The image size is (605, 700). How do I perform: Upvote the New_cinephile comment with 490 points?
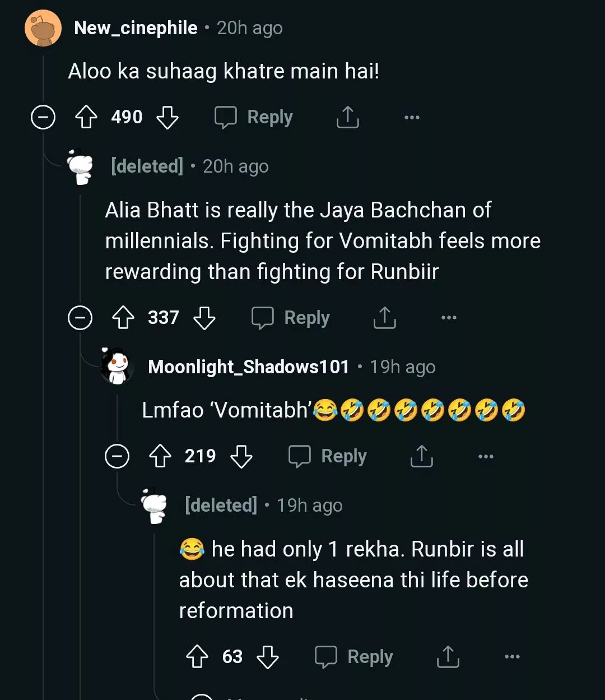pos(86,118)
